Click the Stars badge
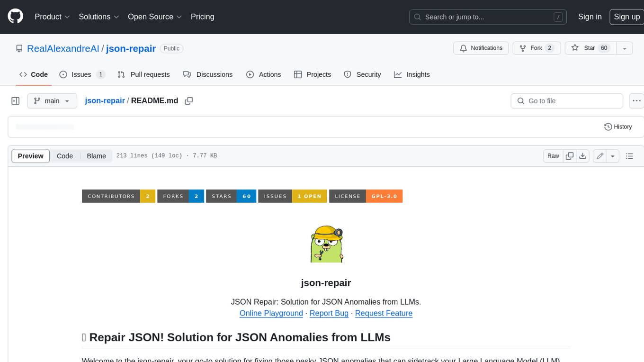Image resolution: width=644 pixels, height=362 pixels. 231,196
